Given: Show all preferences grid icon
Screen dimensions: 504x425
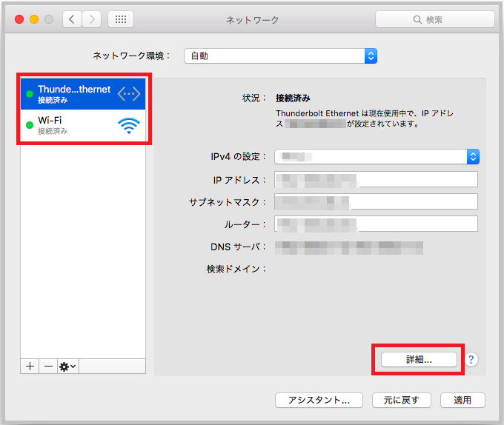Looking at the screenshot, I should (120, 19).
